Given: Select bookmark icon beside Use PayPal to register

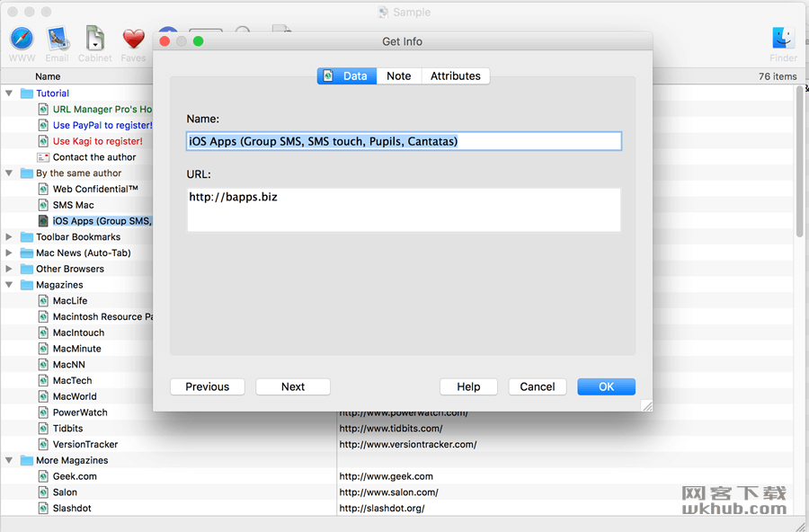Looking at the screenshot, I should tap(43, 126).
